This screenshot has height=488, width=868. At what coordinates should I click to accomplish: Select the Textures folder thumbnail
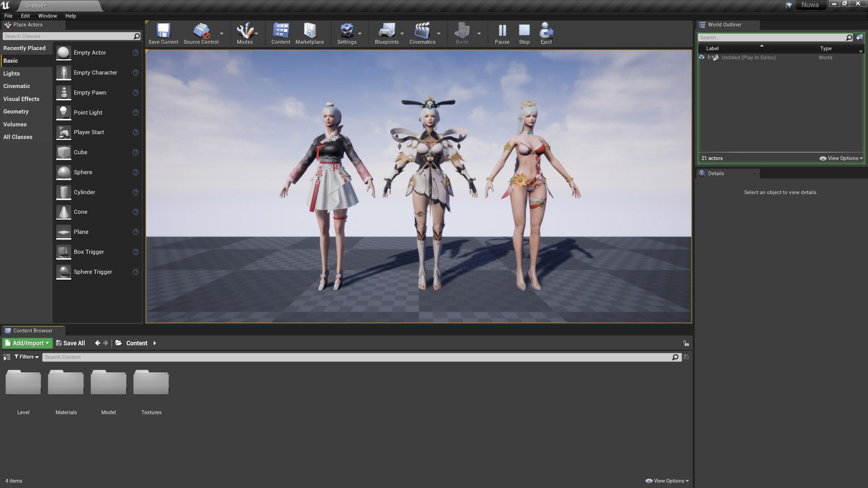coord(151,382)
